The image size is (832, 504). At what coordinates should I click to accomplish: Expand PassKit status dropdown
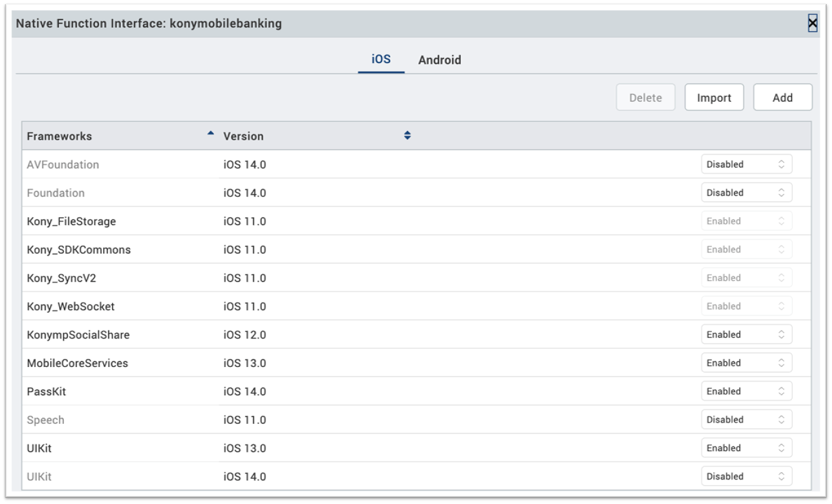pos(746,391)
